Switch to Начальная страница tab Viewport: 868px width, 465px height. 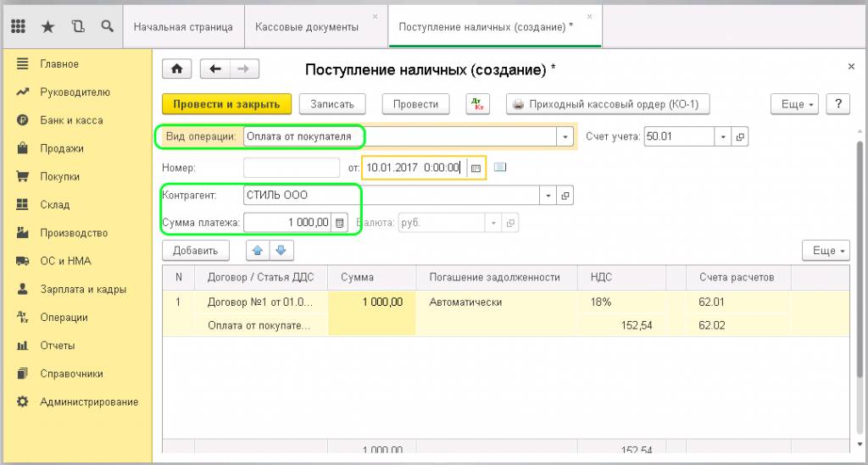coord(183,26)
